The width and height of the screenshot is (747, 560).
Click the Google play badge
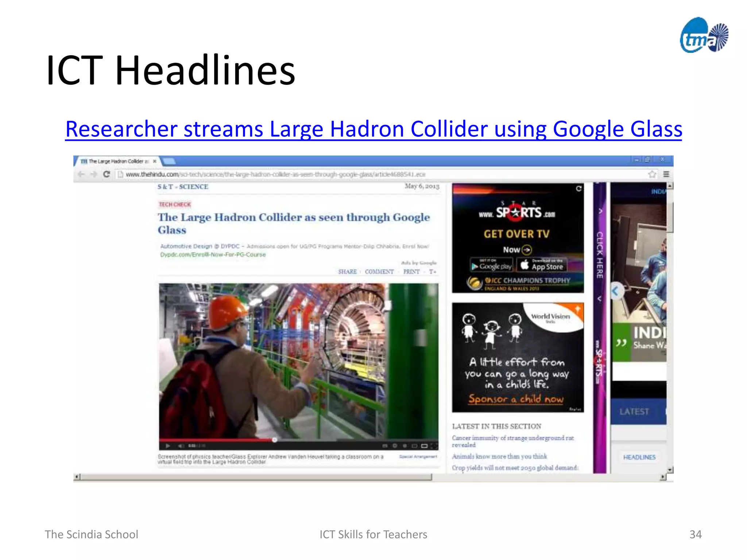point(491,265)
